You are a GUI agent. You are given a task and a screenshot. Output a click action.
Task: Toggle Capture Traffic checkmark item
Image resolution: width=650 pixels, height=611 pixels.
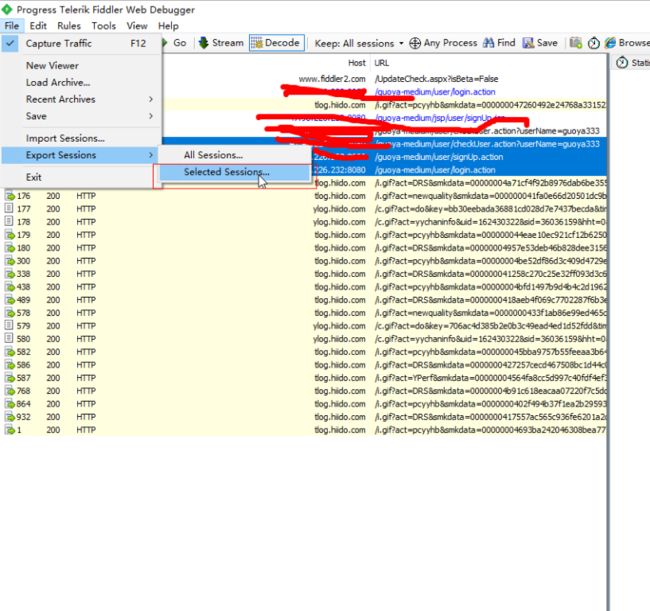point(81,43)
